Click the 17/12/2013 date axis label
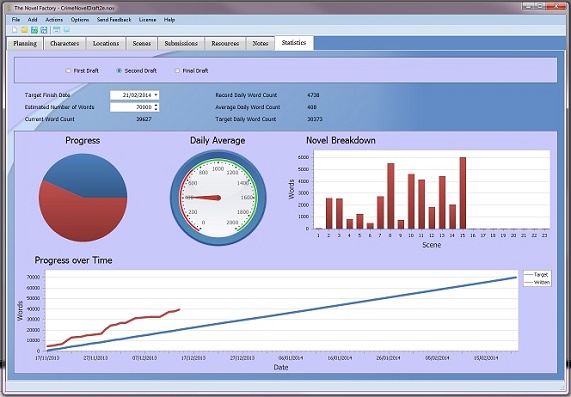571x397 pixels. [193, 358]
